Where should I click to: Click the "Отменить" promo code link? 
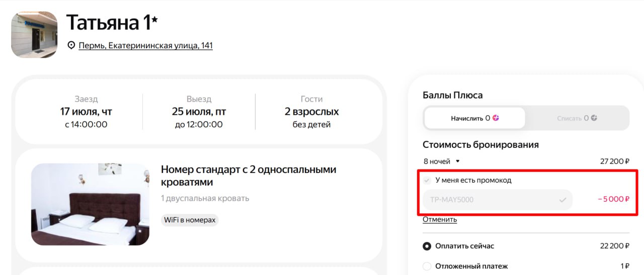(x=440, y=219)
